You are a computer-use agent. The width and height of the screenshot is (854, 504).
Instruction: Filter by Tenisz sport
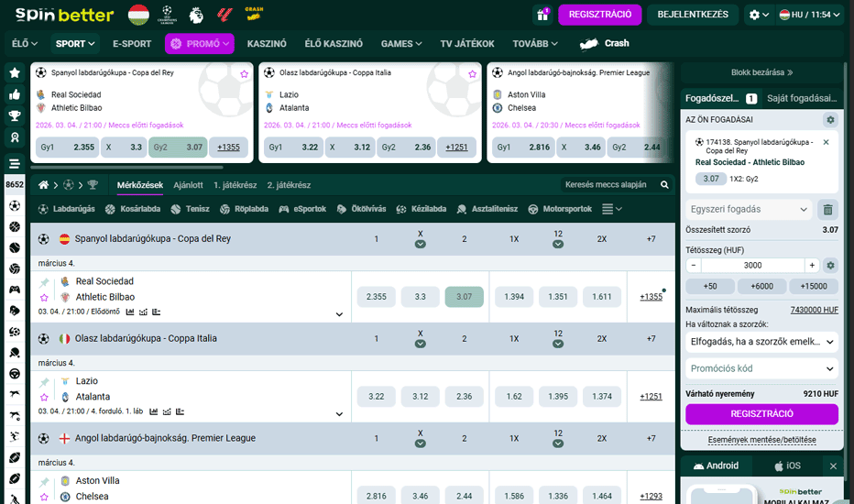coord(190,209)
